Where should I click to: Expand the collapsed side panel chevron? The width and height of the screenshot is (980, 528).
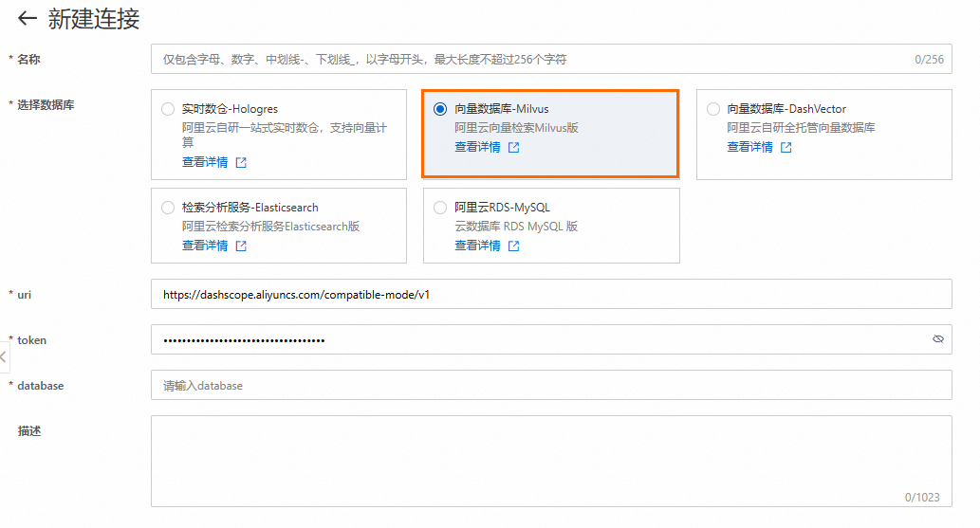4,357
